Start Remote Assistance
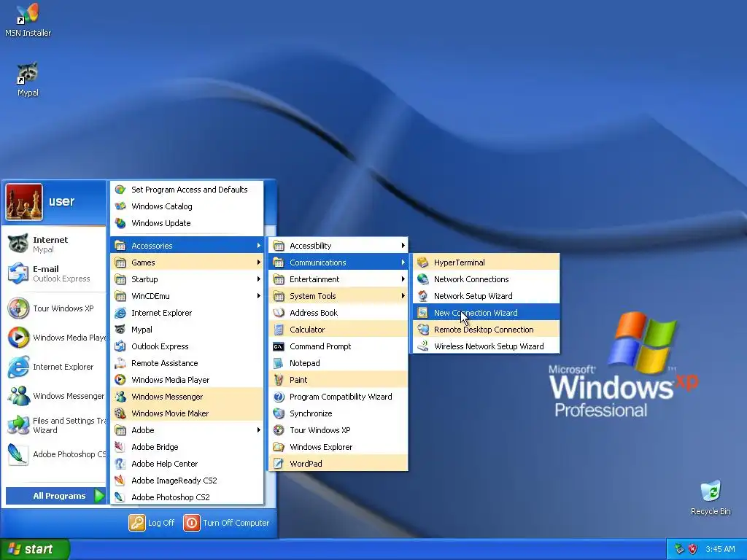Viewport: 747px width, 560px height. click(x=187, y=363)
